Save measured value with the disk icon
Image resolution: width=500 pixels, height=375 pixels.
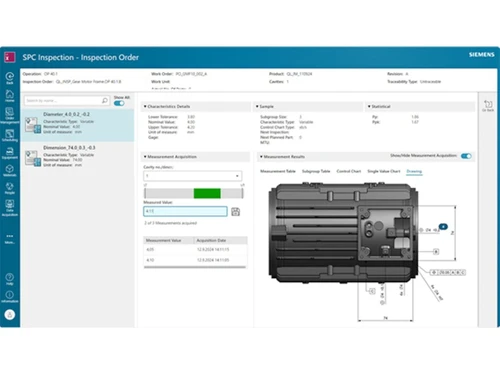tap(235, 211)
